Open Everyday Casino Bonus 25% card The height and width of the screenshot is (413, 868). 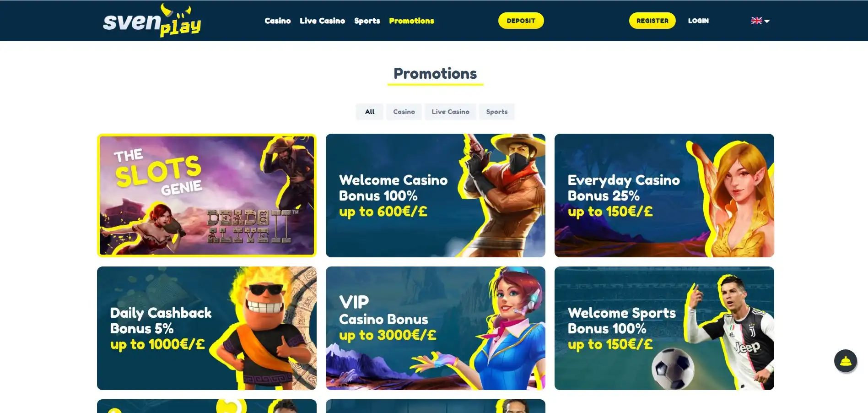pyautogui.click(x=664, y=196)
